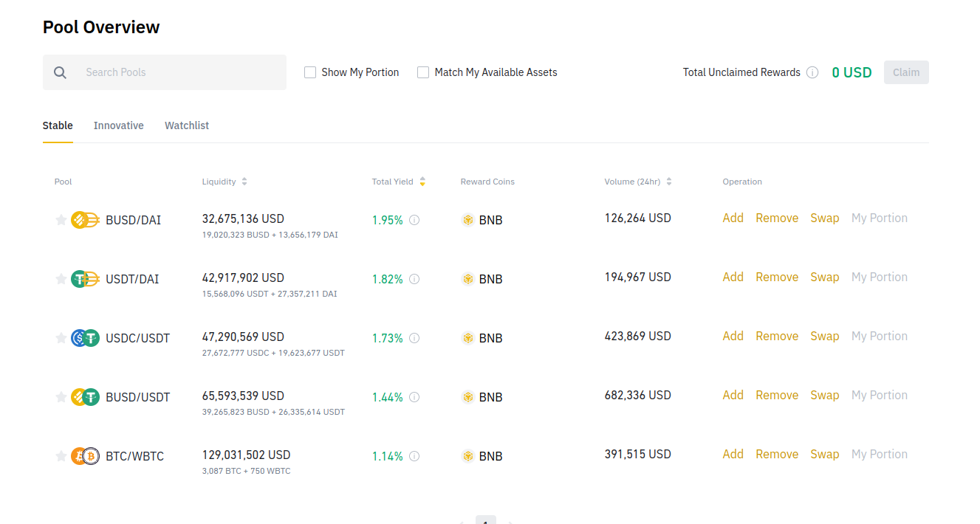Click volume value 682,336 USD
Screen dimensions: 980x524
tap(638, 396)
